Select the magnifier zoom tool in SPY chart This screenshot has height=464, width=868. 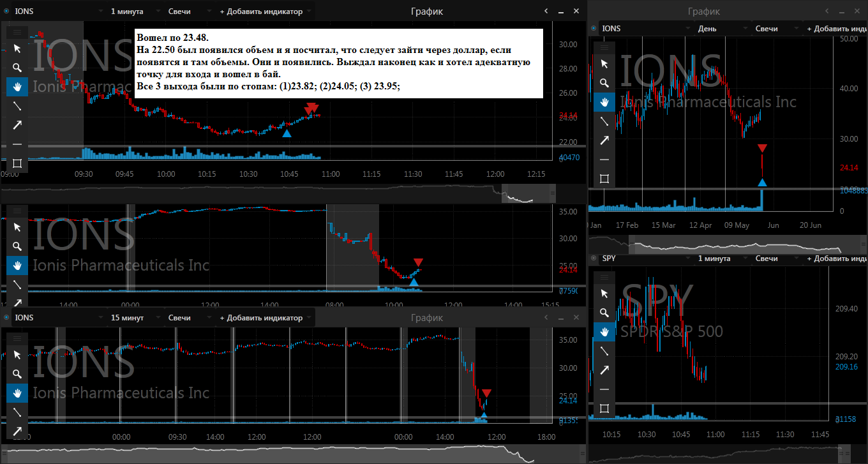click(x=604, y=313)
